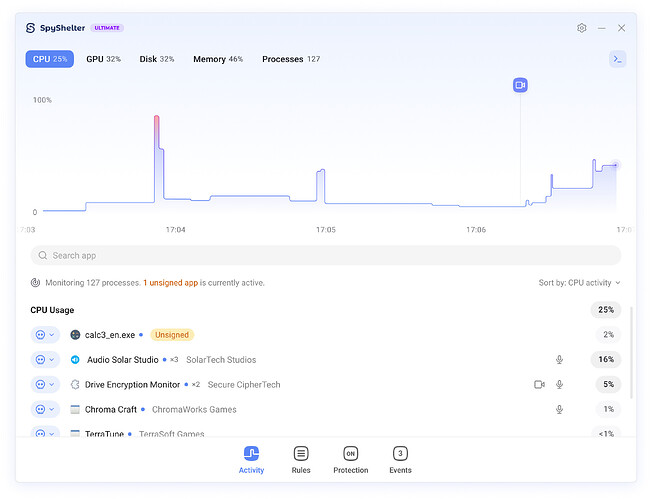Click the process list vertical scrollbar

631,353
